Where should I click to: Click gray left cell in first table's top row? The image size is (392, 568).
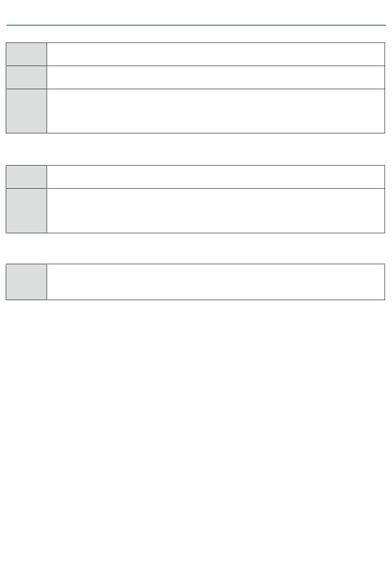(26, 54)
